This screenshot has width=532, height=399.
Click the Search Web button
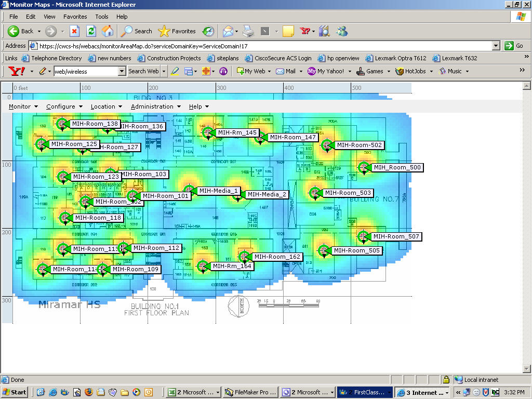click(x=143, y=71)
